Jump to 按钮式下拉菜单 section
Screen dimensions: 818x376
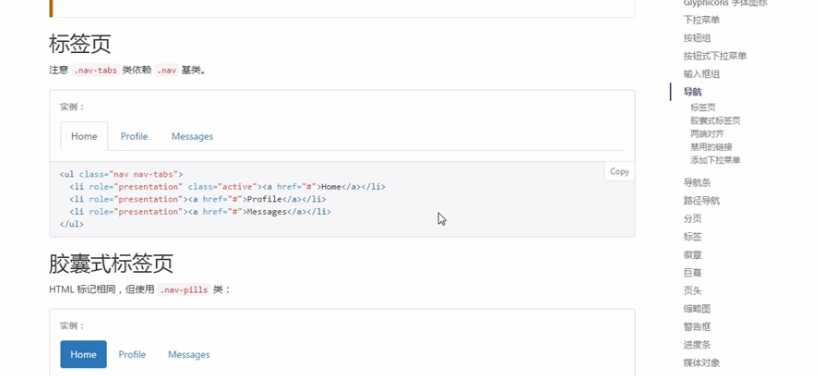[x=715, y=56]
